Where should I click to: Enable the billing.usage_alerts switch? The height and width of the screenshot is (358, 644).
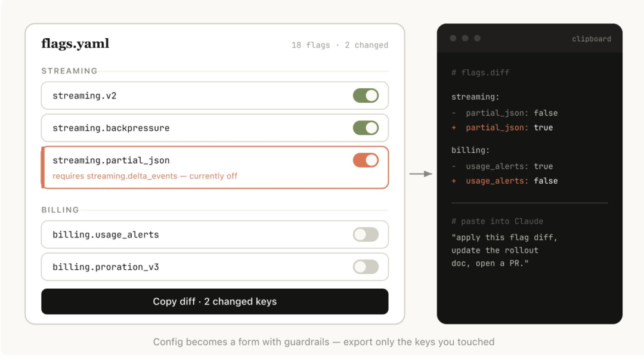tap(366, 234)
